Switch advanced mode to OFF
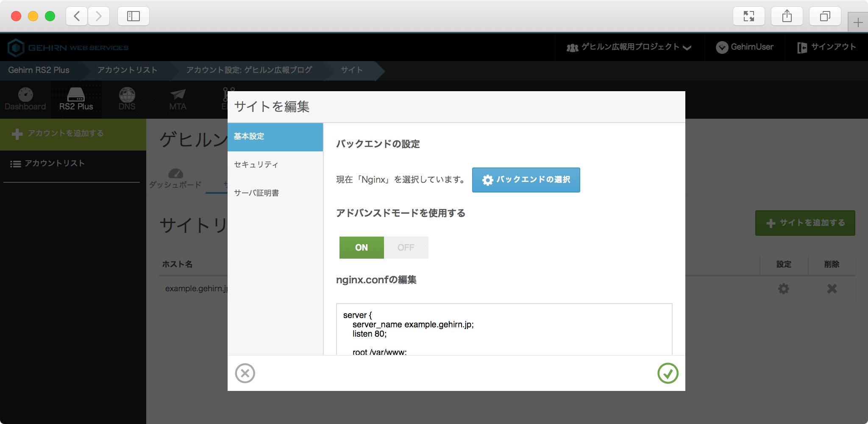 pos(406,248)
